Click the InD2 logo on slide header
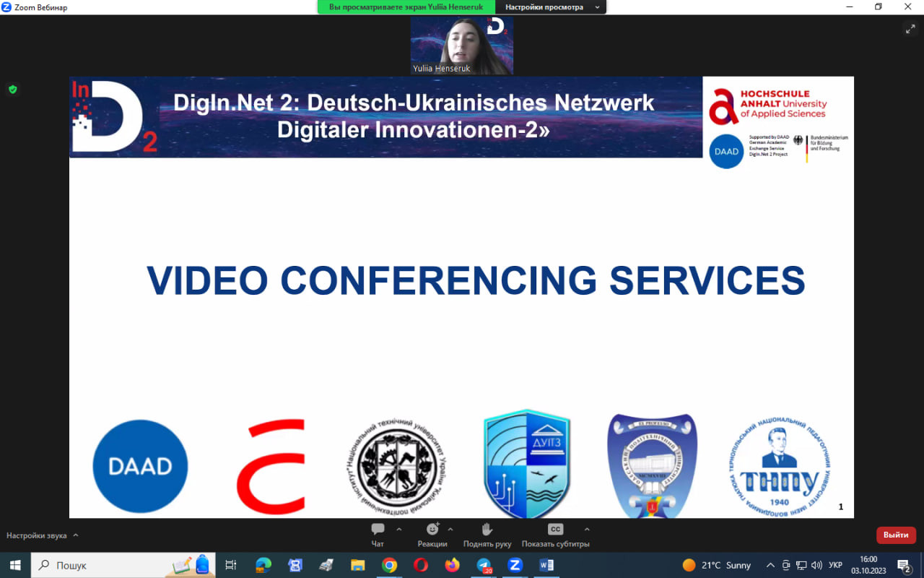Image resolution: width=924 pixels, height=578 pixels. pos(113,116)
